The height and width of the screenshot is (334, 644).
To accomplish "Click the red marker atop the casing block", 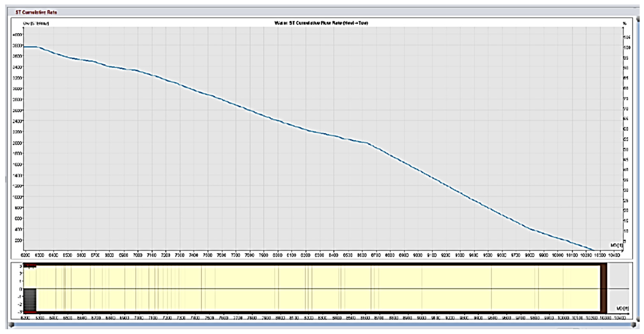I will 30,265.
